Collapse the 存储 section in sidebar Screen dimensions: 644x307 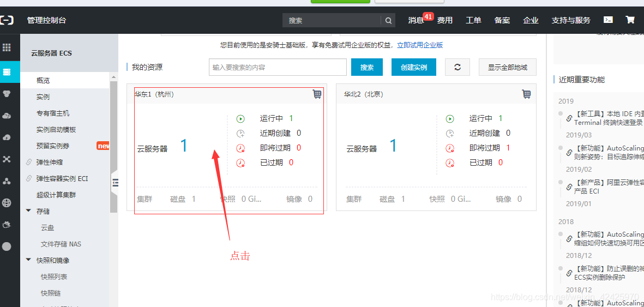pyautogui.click(x=28, y=211)
